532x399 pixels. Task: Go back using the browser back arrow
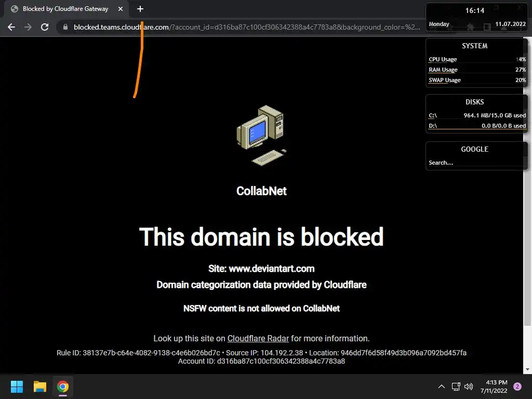11,27
